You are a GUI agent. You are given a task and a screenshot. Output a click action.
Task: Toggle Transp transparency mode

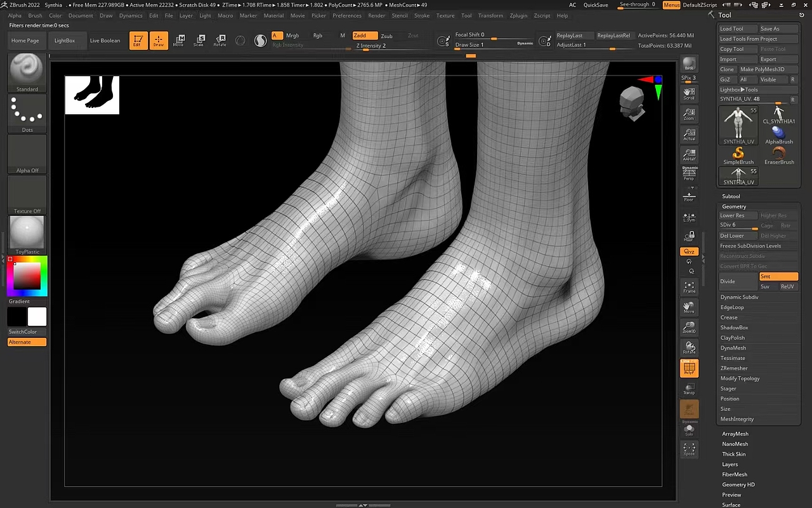pos(689,389)
